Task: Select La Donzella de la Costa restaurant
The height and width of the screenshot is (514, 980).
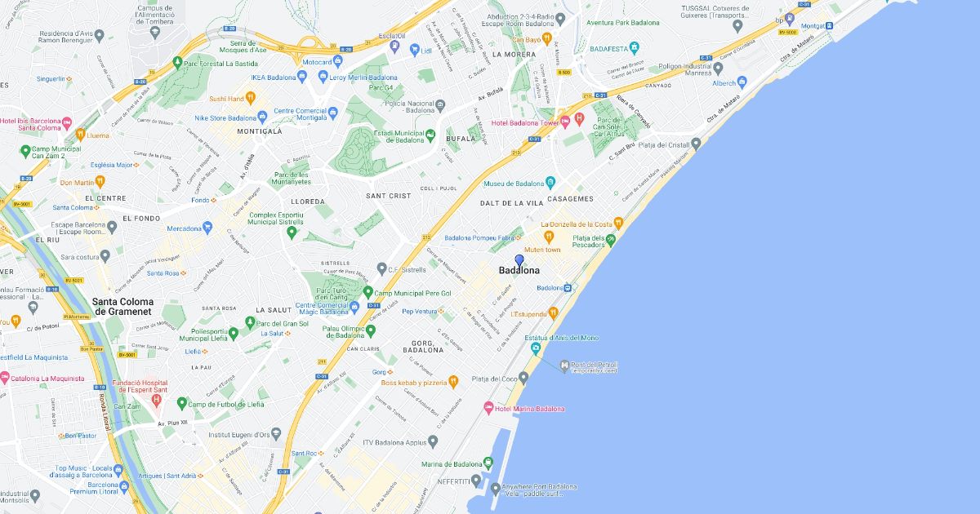Action: pos(619,222)
